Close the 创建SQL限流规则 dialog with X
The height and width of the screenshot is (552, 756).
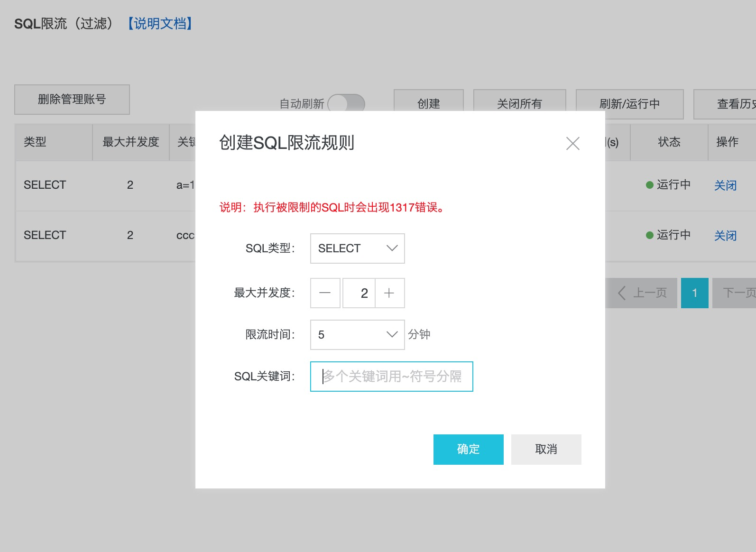click(573, 143)
